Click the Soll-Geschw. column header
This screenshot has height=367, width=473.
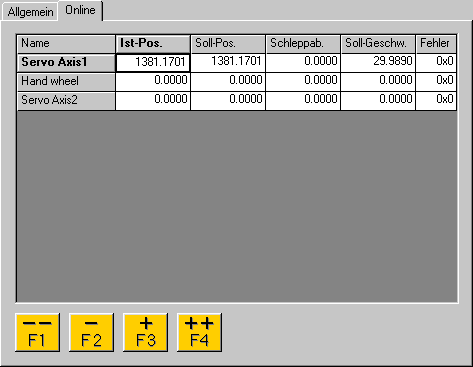click(378, 44)
